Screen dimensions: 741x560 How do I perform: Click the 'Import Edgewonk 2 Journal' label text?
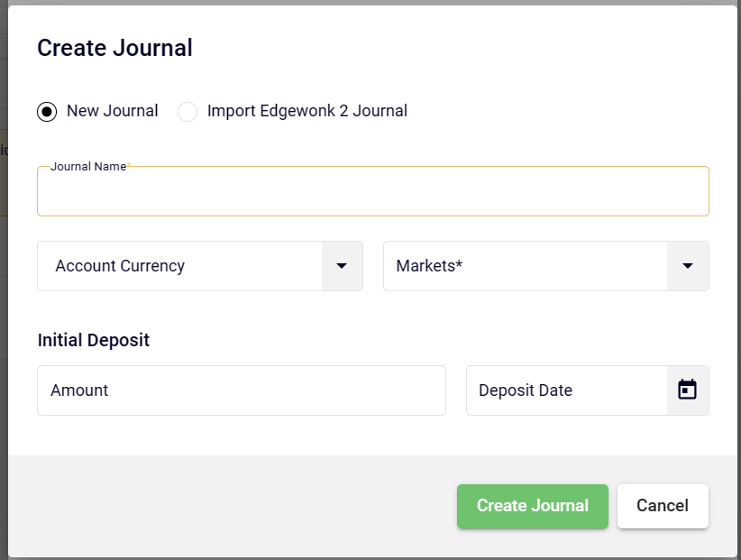click(306, 111)
